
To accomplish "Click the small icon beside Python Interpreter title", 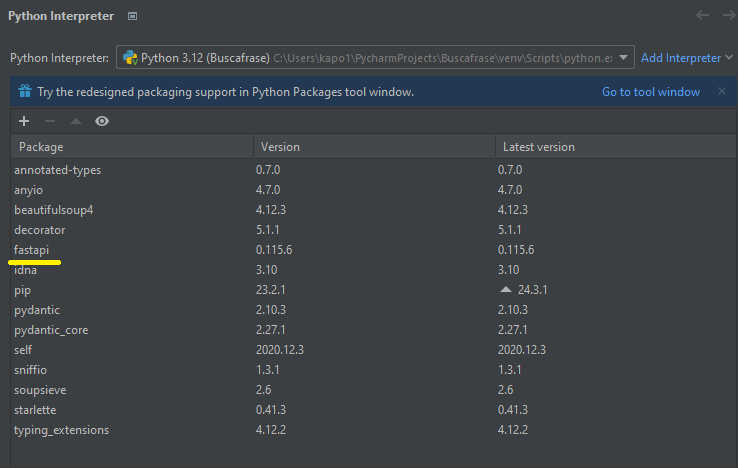I will point(132,16).
